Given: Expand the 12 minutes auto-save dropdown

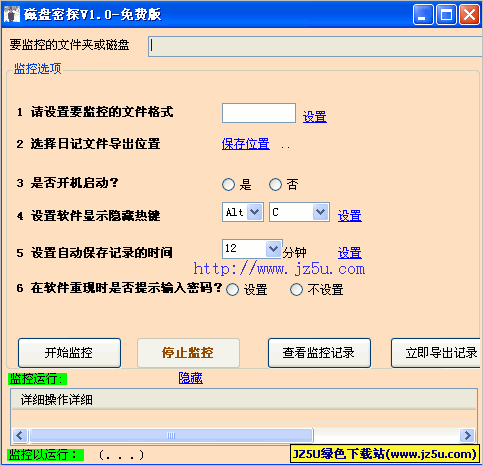Looking at the screenshot, I should tap(274, 249).
